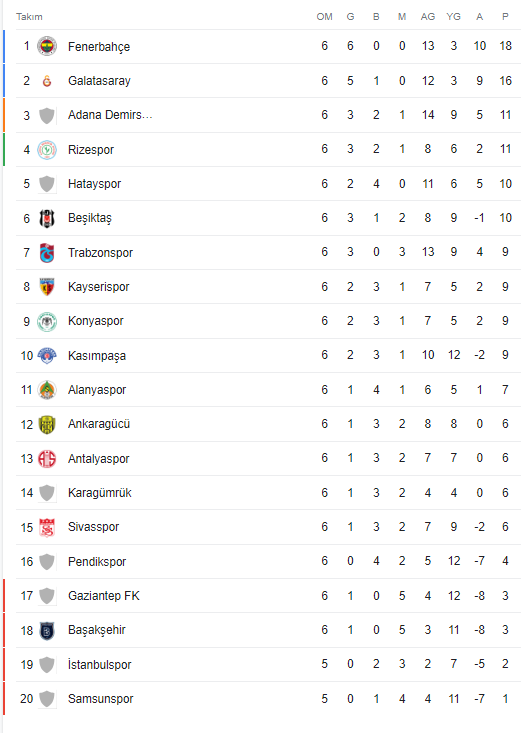Click the P points column header
This screenshot has height=733, width=521.
click(505, 17)
